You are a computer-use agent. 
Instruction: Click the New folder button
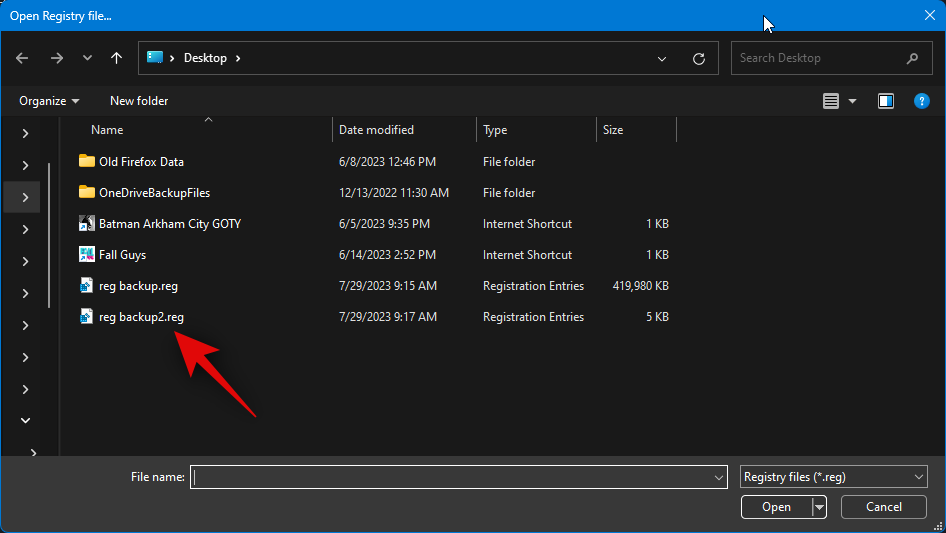[x=139, y=101]
